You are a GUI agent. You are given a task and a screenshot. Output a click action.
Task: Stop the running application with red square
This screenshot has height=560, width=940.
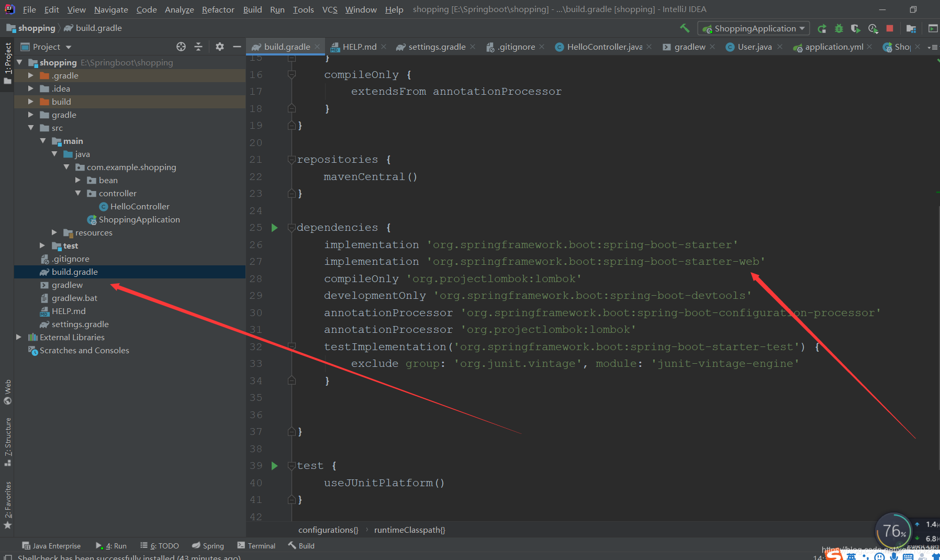[x=890, y=28]
